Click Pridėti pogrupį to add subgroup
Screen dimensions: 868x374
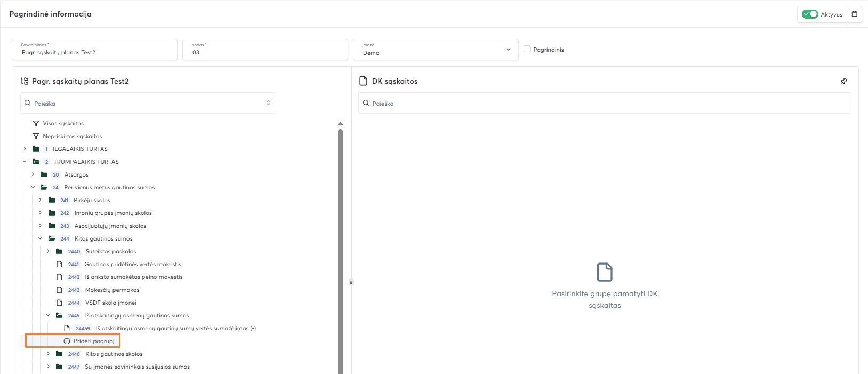tap(94, 341)
